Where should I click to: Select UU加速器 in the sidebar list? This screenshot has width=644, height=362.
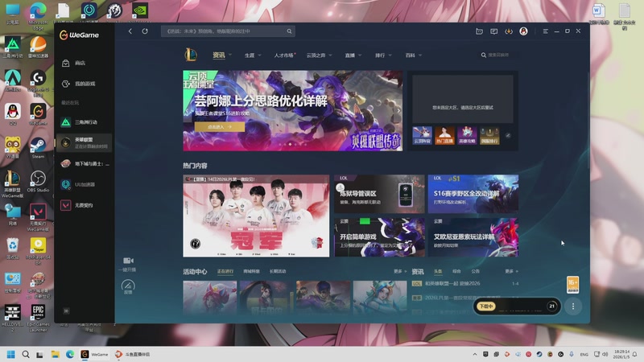[x=84, y=184]
